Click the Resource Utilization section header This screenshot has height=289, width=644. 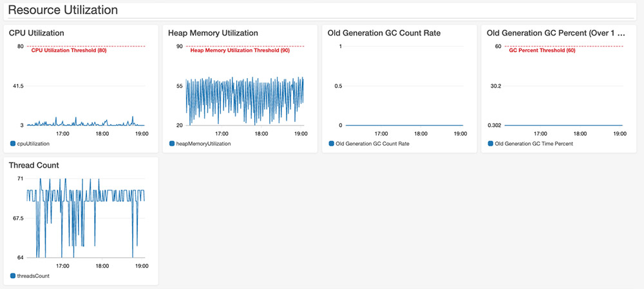click(63, 10)
